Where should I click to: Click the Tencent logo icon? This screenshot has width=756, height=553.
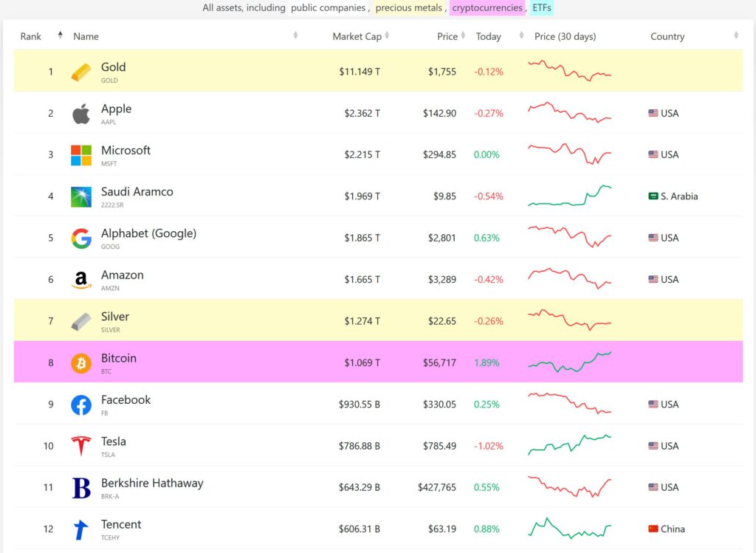[x=81, y=529]
